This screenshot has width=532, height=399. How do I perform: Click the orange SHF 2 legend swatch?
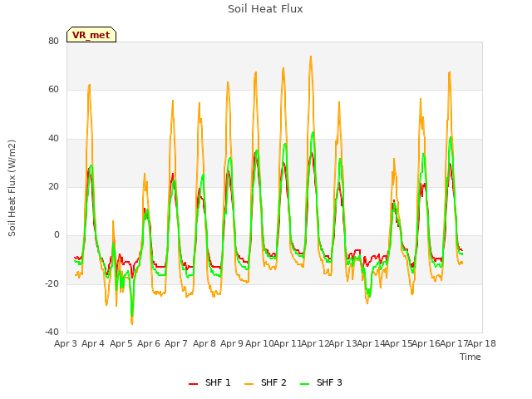[x=249, y=383]
